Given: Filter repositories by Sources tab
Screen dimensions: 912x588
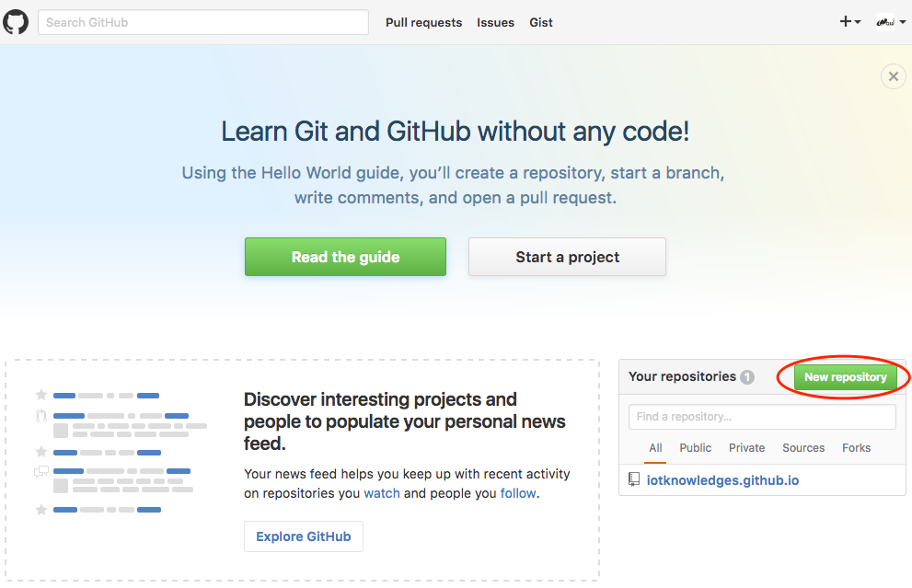Looking at the screenshot, I should click(803, 448).
